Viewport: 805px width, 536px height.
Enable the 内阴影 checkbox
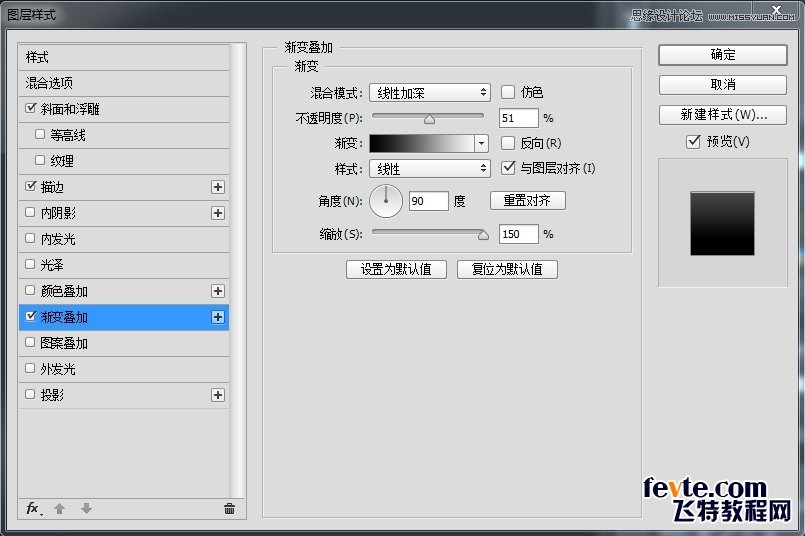[x=30, y=212]
